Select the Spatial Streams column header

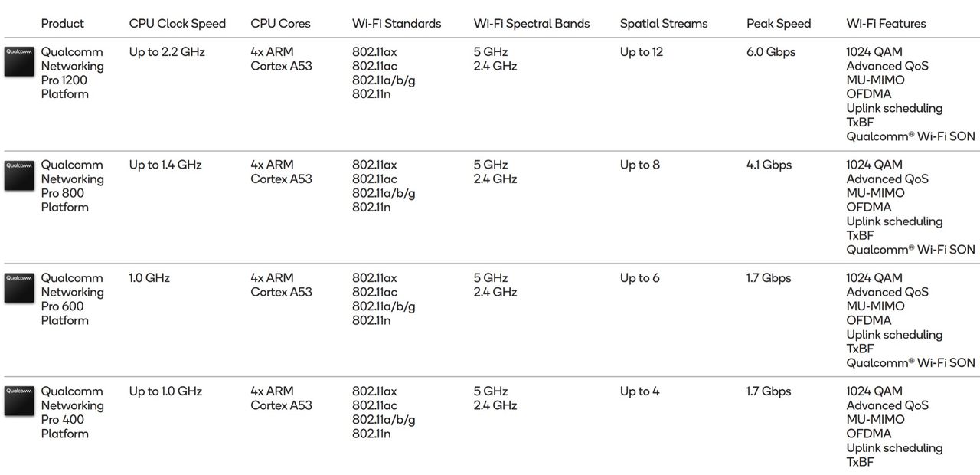665,24
